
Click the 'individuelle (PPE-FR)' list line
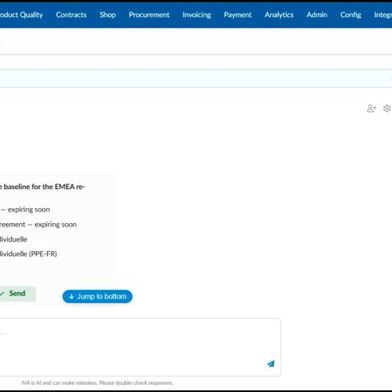[x=28, y=254]
